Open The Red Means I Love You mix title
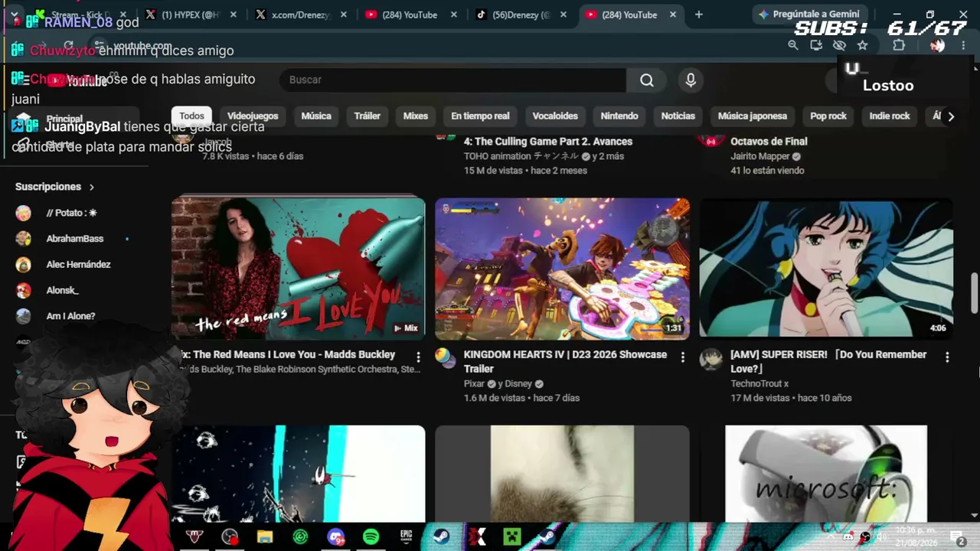The image size is (980, 551). [x=288, y=354]
